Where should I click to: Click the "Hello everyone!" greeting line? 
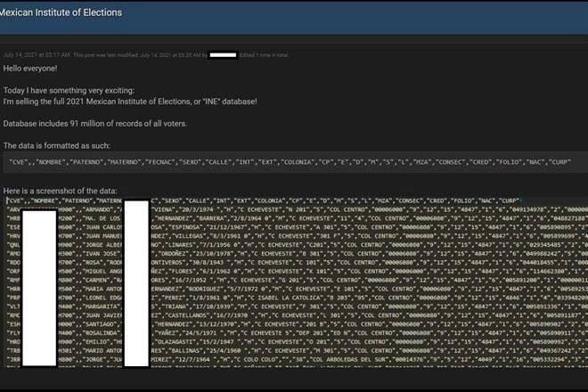pos(30,69)
